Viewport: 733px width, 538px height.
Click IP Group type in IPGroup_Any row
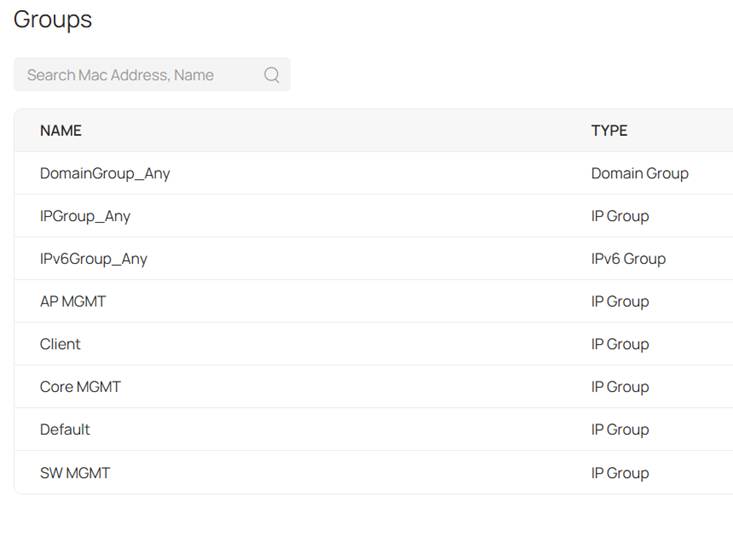[x=620, y=216]
